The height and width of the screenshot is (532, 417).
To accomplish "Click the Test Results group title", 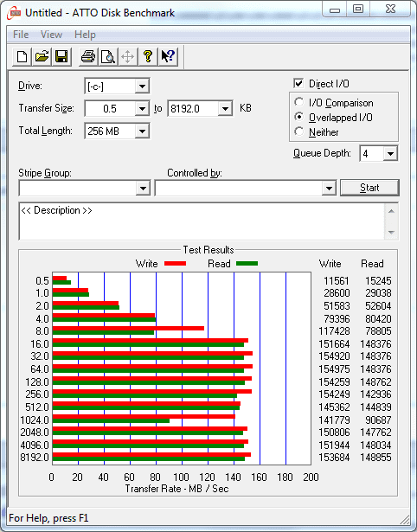I will click(x=208, y=250).
